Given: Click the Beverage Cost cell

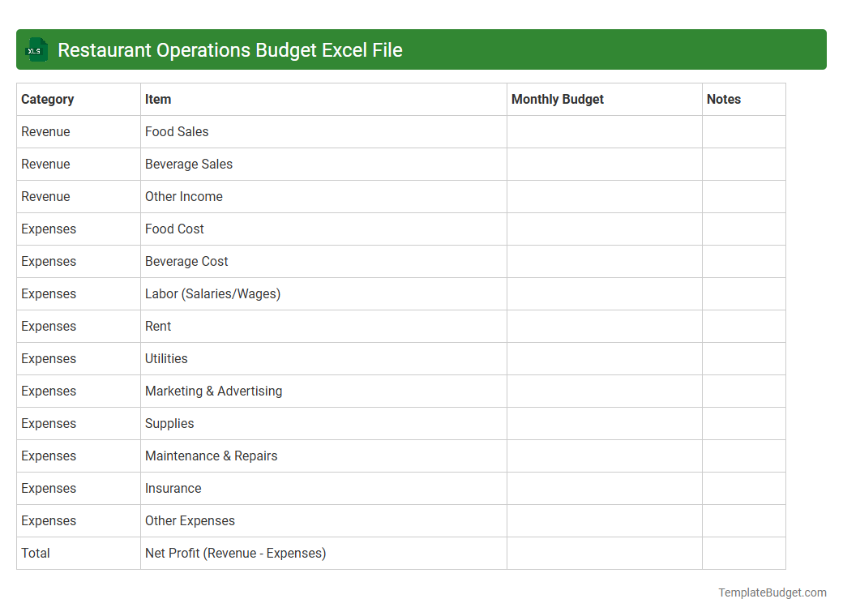Looking at the screenshot, I should pos(186,261).
